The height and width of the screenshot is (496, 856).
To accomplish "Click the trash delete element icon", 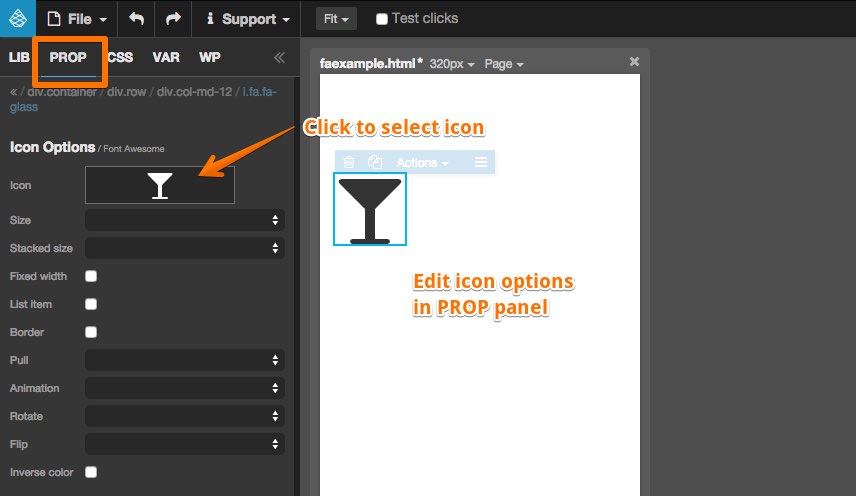I will coord(349,162).
